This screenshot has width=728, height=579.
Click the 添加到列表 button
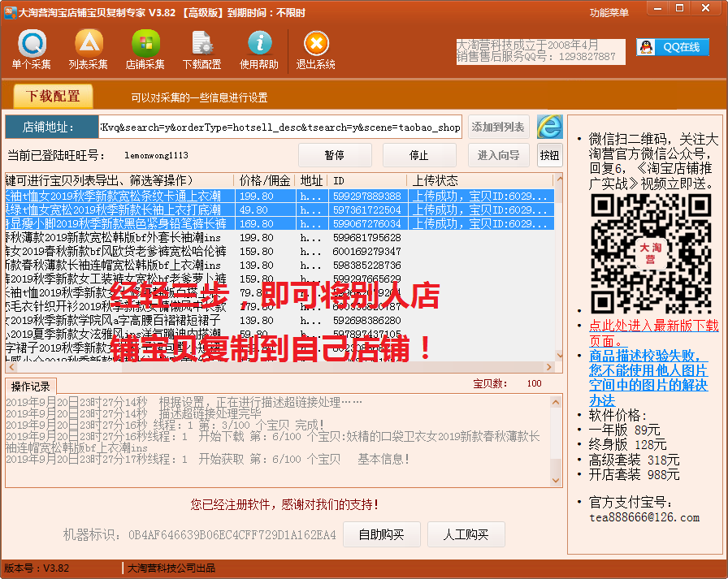[498, 127]
